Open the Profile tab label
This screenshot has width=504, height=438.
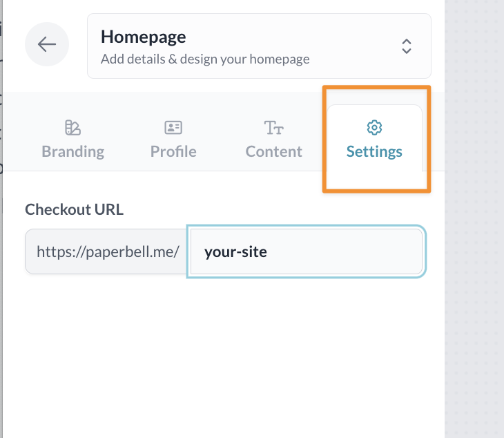pyautogui.click(x=173, y=151)
